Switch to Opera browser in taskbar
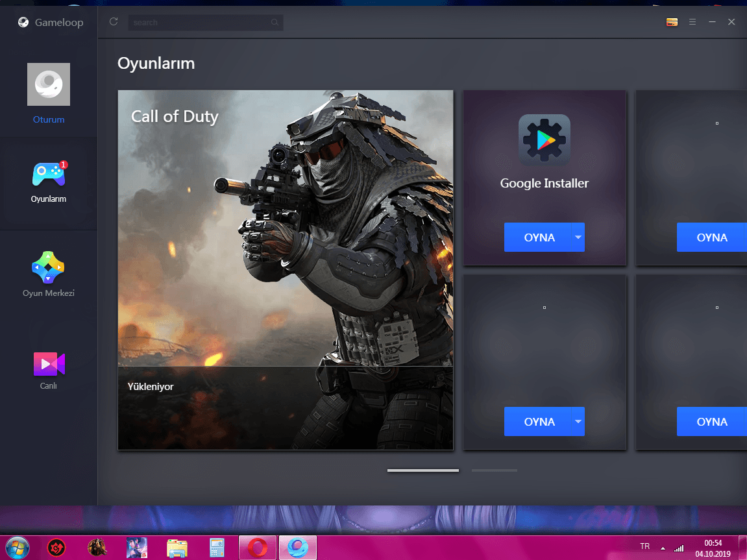 point(257,548)
